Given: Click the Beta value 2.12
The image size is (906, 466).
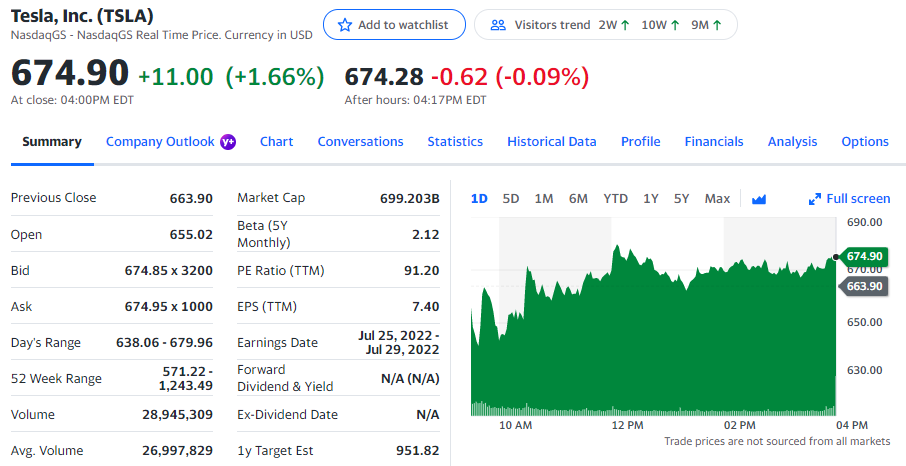Looking at the screenshot, I should tap(426, 235).
